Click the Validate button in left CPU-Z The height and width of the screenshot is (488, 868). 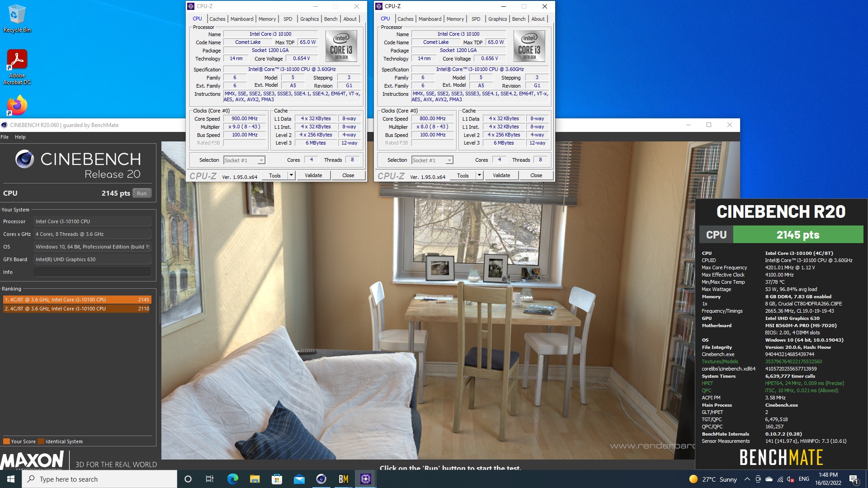313,175
